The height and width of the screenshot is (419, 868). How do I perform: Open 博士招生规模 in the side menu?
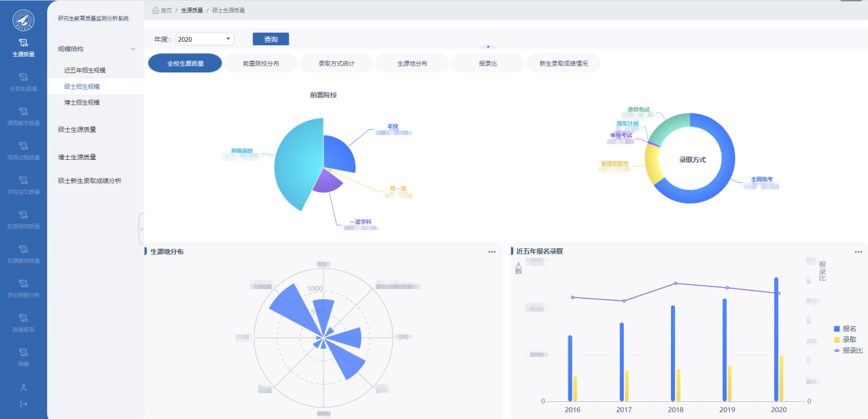[82, 103]
